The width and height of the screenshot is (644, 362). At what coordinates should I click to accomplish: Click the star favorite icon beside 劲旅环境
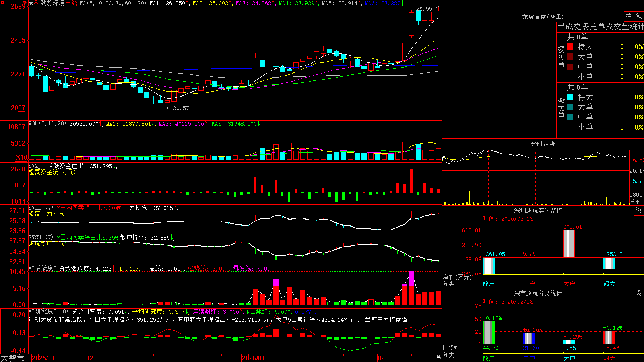click(x=31, y=3)
